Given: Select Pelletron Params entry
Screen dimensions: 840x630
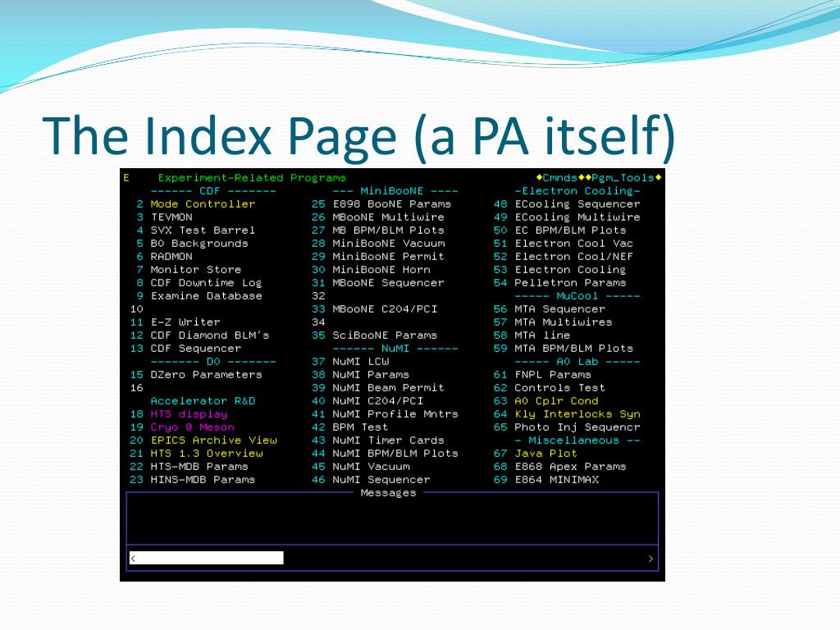Looking at the screenshot, I should tap(570, 282).
